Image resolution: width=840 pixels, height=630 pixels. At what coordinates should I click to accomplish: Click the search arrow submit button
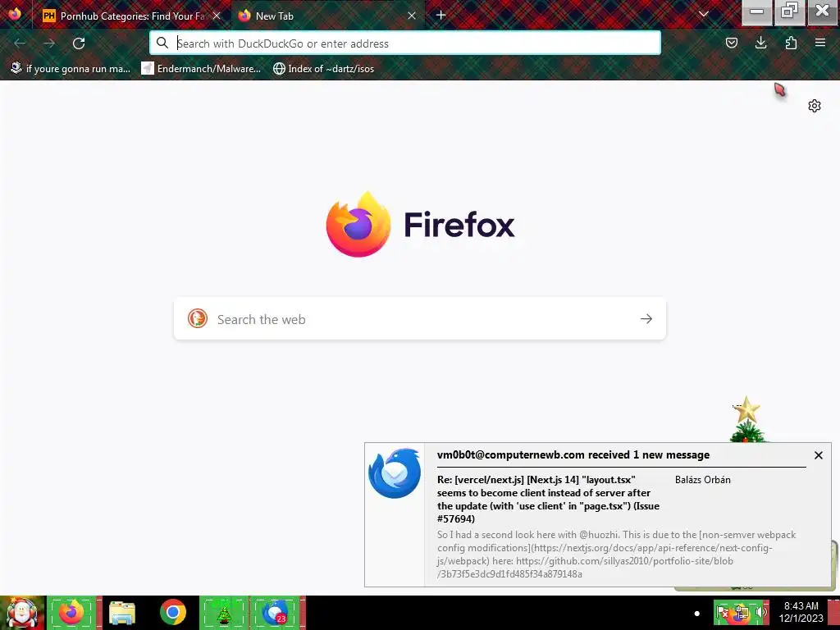click(x=646, y=319)
